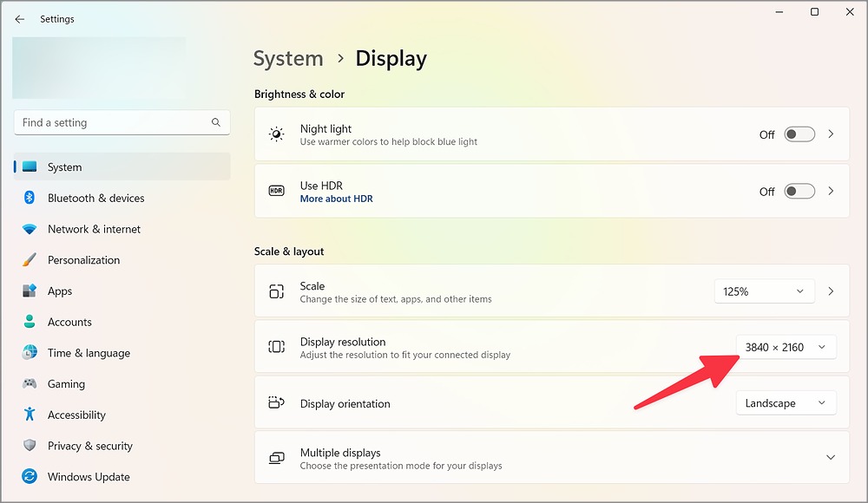Viewport: 868px width, 503px height.
Task: Open Bluetooth & devices settings
Action: (x=122, y=198)
